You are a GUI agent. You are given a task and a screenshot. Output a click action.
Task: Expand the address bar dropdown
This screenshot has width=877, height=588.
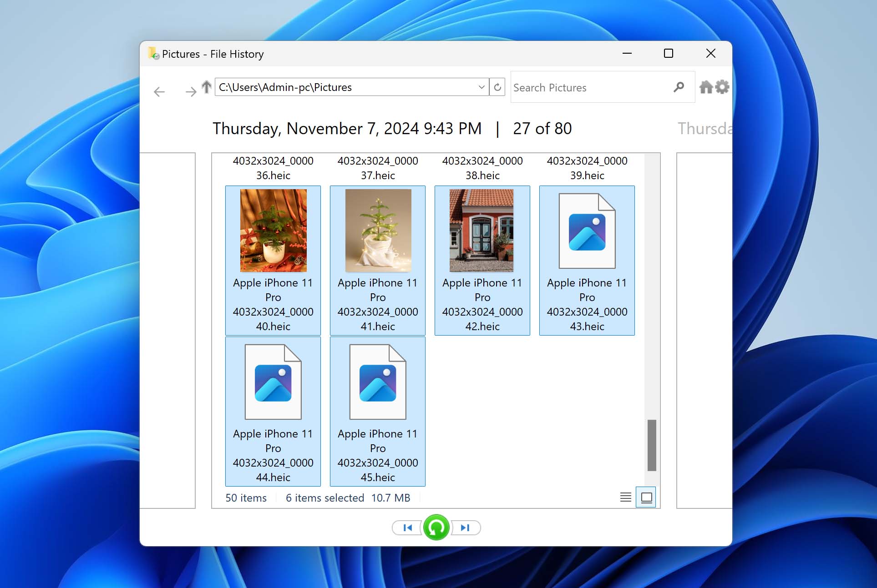coord(482,87)
